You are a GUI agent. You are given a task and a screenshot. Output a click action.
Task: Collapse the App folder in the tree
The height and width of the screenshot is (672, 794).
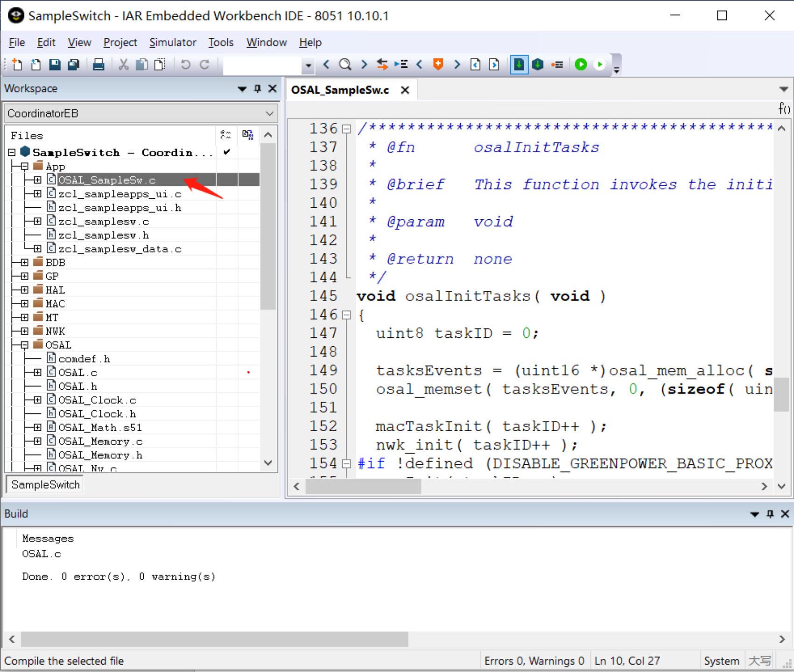pos(24,166)
